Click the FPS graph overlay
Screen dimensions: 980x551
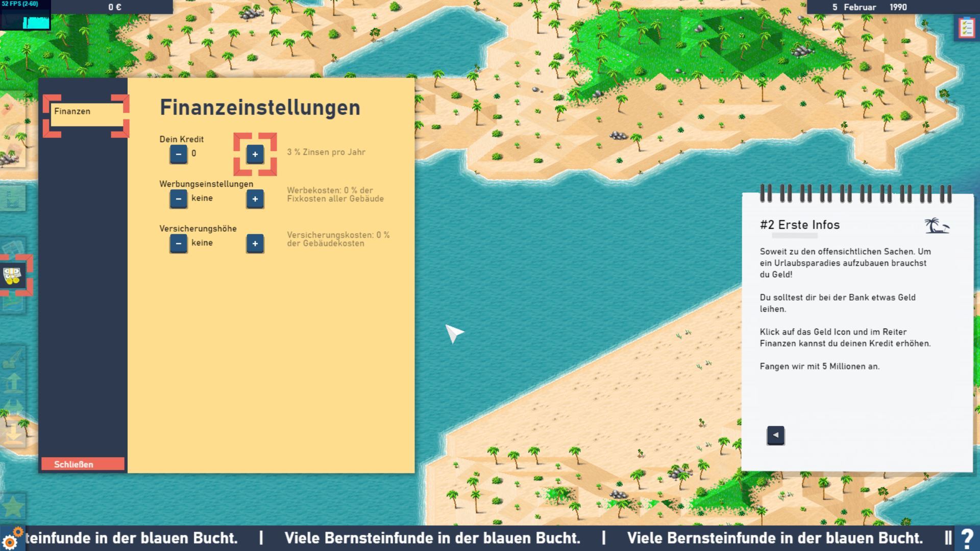(x=26, y=19)
